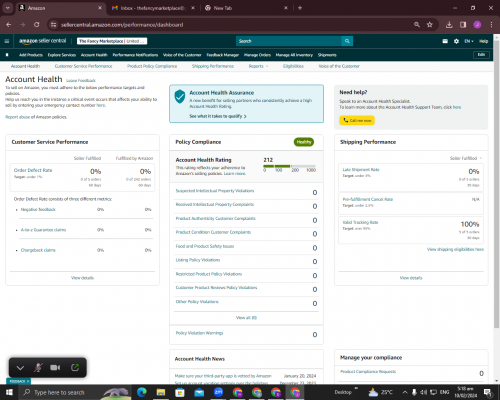Viewport: 500px width, 400px height.
Task: Click the browser address bar URL
Action: [x=122, y=25]
